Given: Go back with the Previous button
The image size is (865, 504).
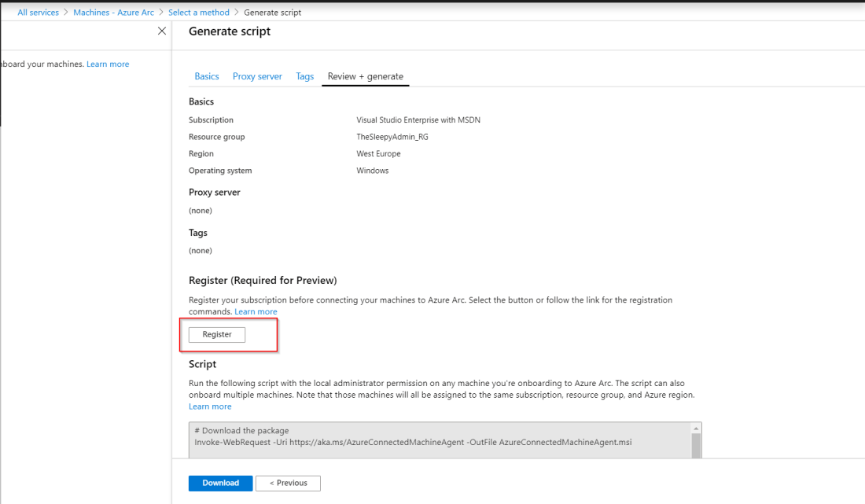Looking at the screenshot, I should (289, 483).
